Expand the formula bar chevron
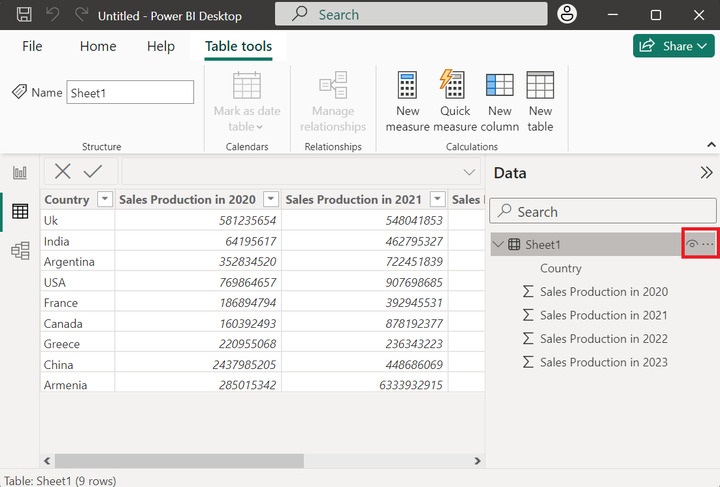Screen dimensions: 720x487 pyautogui.click(x=469, y=173)
